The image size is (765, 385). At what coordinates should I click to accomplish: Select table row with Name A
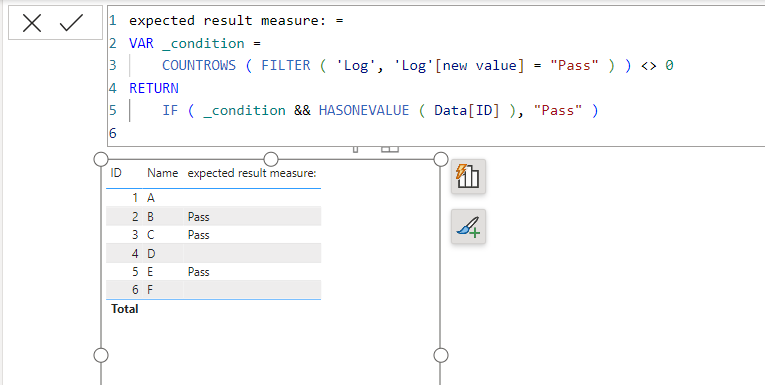(x=213, y=198)
